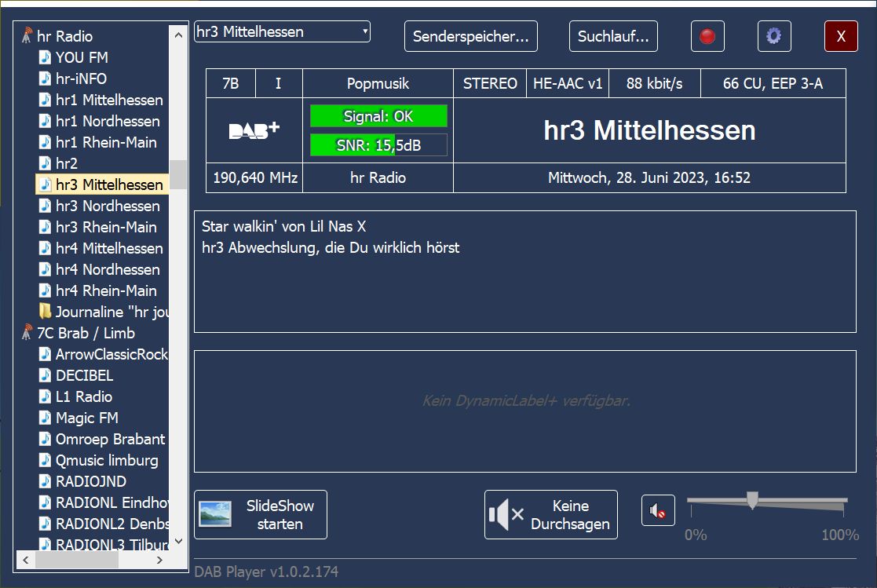The height and width of the screenshot is (588, 877).
Task: Select hr4 Rhein-Main station
Action: tap(106, 290)
